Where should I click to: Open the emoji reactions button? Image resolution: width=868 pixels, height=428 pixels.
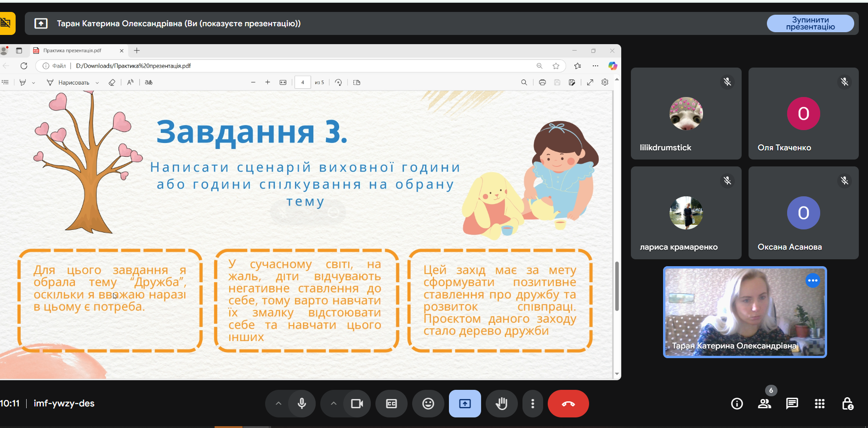428,404
